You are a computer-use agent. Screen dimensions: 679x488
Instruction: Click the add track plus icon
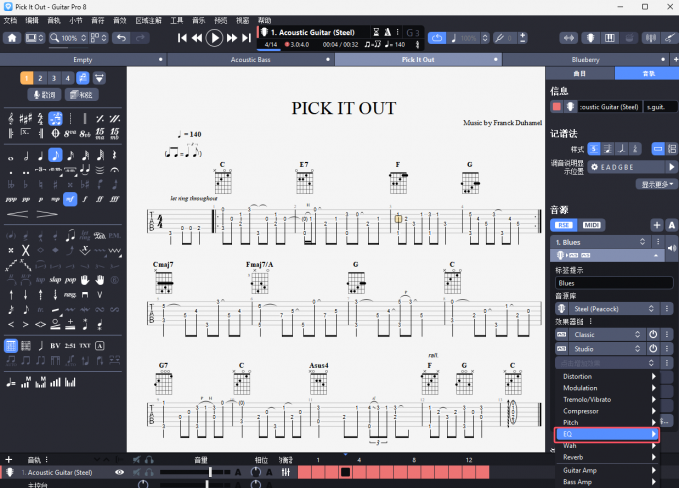[x=9, y=459]
